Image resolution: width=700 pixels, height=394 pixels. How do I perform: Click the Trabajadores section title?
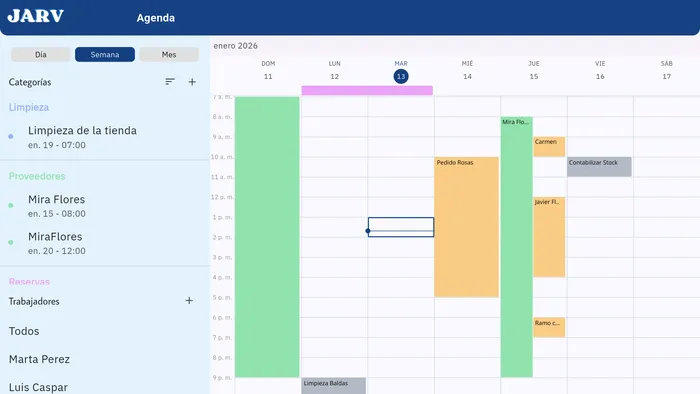tap(34, 301)
